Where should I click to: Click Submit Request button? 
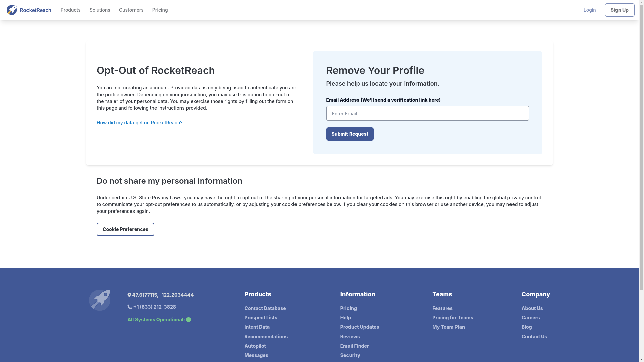(x=350, y=134)
